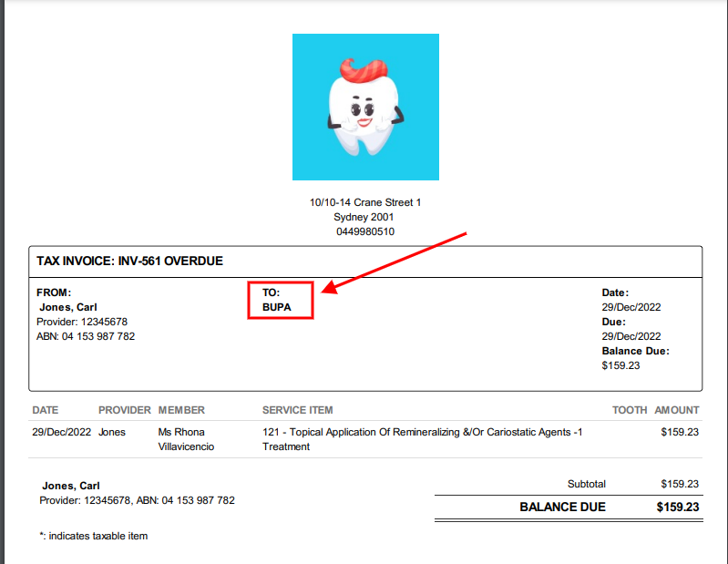Click the recipient name BUPA
This screenshot has height=564, width=728.
277,307
